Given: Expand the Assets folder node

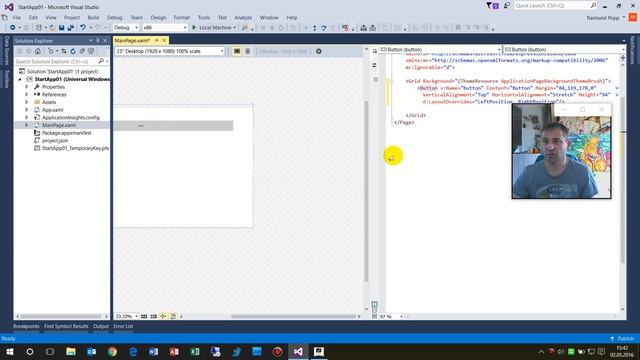Looking at the screenshot, I should (27, 102).
